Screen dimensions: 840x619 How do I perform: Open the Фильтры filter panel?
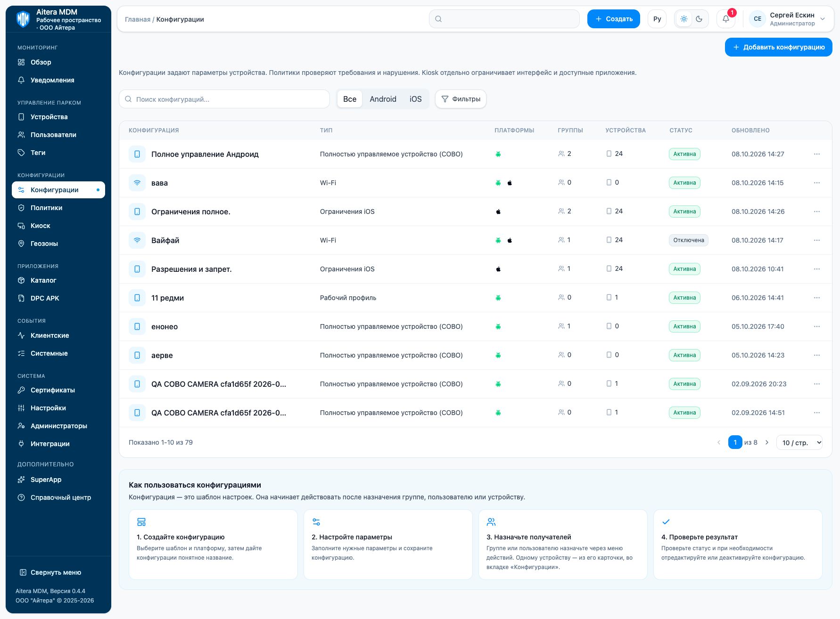click(x=461, y=99)
